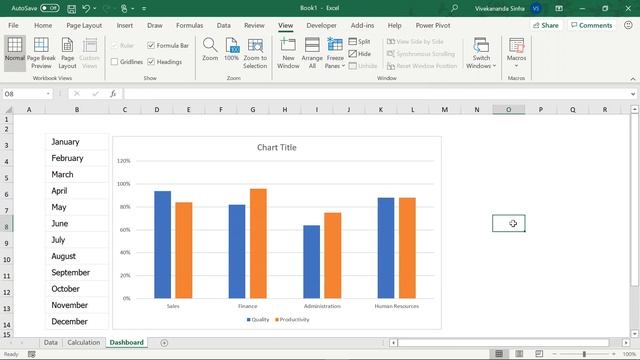
Task: Toggle the AutoSave switch
Action: [49, 8]
